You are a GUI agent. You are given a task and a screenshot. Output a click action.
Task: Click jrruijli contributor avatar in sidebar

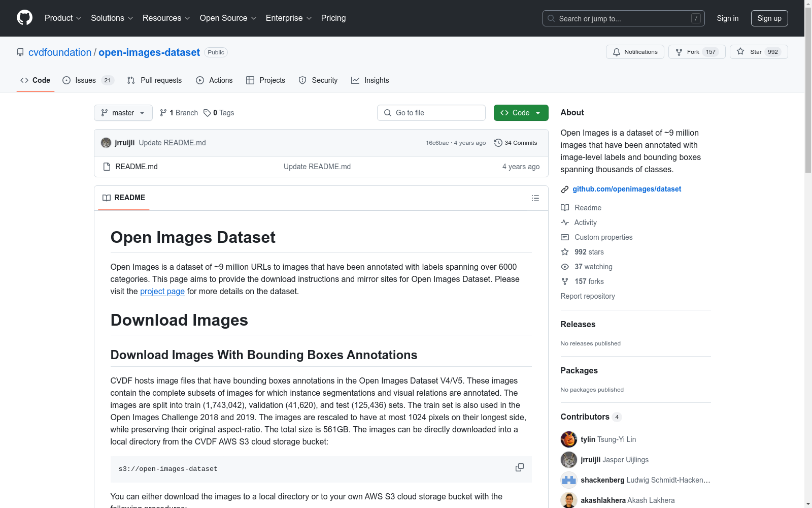pos(569,460)
